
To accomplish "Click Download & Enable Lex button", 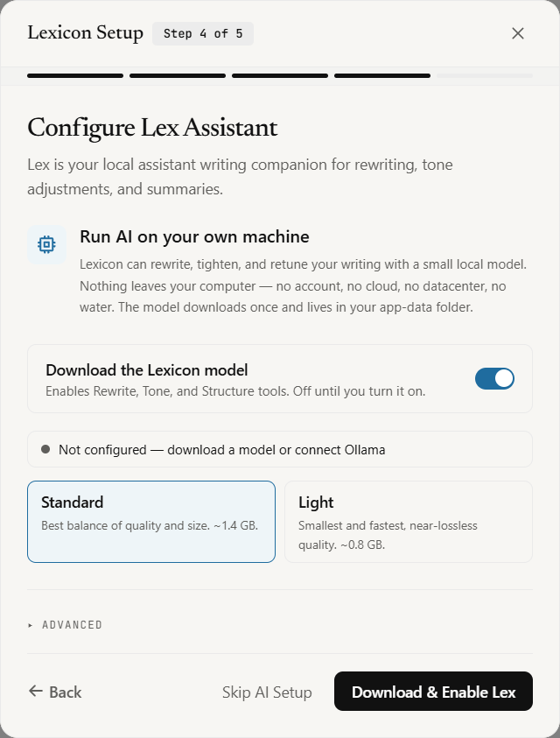I will [433, 692].
